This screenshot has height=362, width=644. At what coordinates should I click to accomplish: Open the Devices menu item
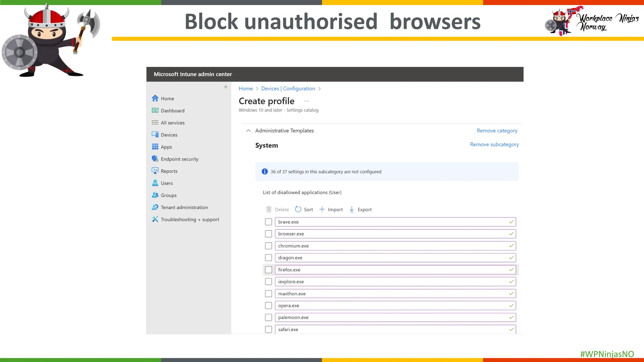[169, 135]
